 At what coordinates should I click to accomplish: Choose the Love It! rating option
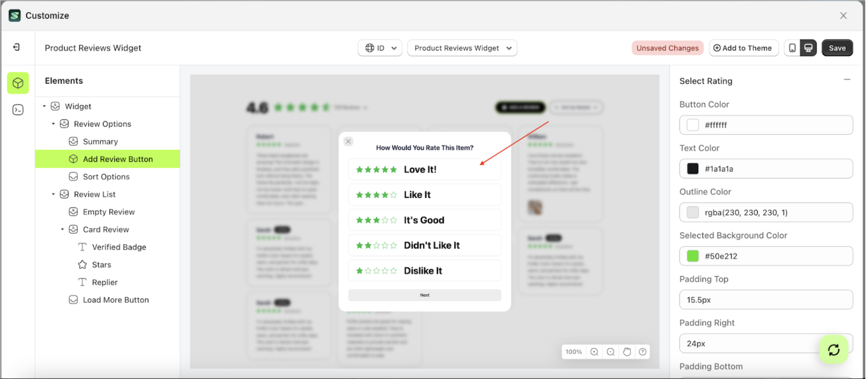coord(425,169)
